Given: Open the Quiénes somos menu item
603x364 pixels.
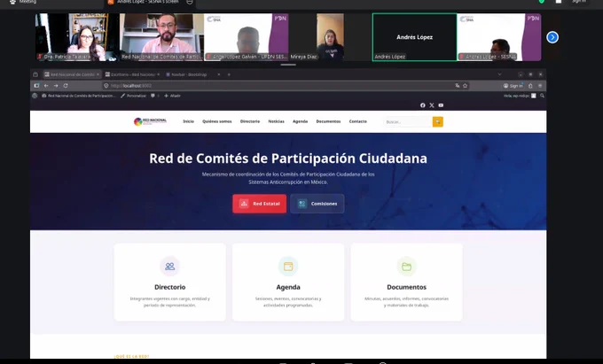Looking at the screenshot, I should click(x=217, y=121).
